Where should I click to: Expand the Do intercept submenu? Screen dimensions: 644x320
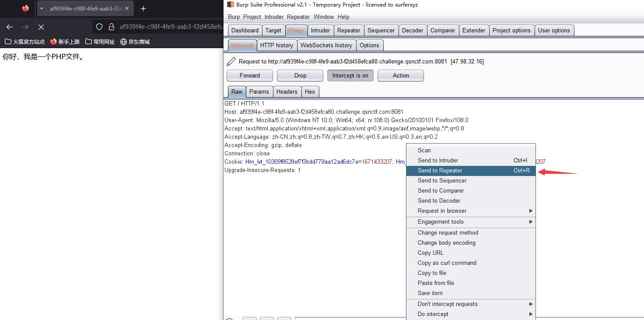[x=471, y=314]
